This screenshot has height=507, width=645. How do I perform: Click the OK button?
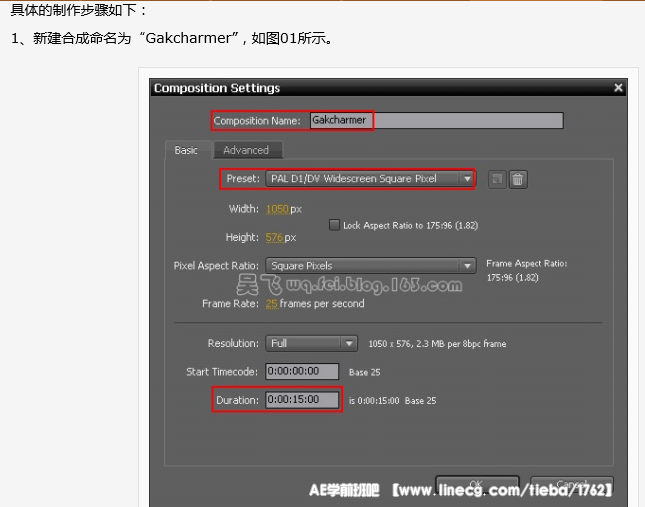(477, 484)
